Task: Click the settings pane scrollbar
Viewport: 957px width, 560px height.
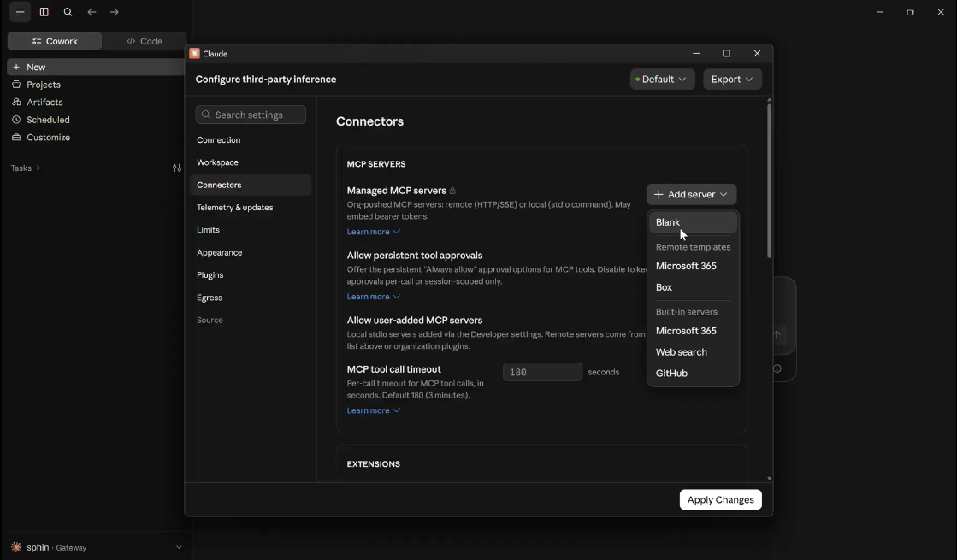Action: (769, 181)
